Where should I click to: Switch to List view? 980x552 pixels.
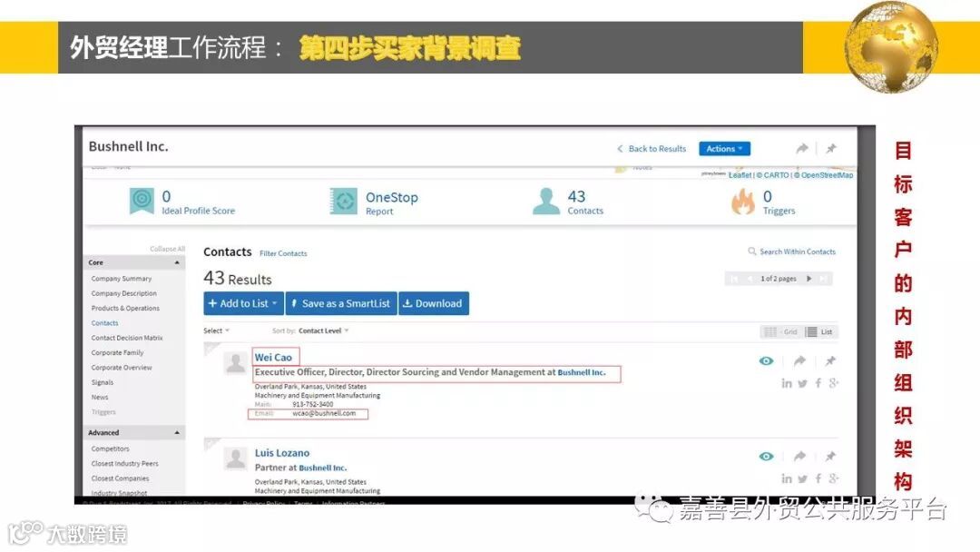[x=819, y=332]
